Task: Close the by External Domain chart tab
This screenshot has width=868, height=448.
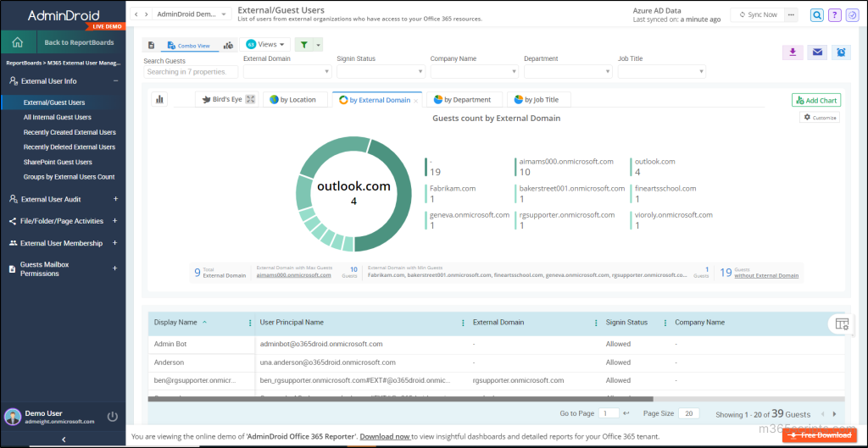Action: pos(415,101)
